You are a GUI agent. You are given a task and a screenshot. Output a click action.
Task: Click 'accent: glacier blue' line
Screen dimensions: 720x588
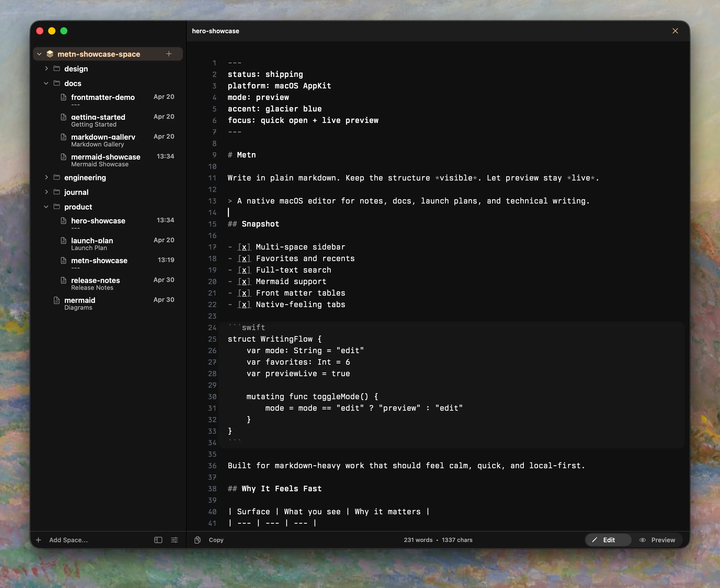275,109
